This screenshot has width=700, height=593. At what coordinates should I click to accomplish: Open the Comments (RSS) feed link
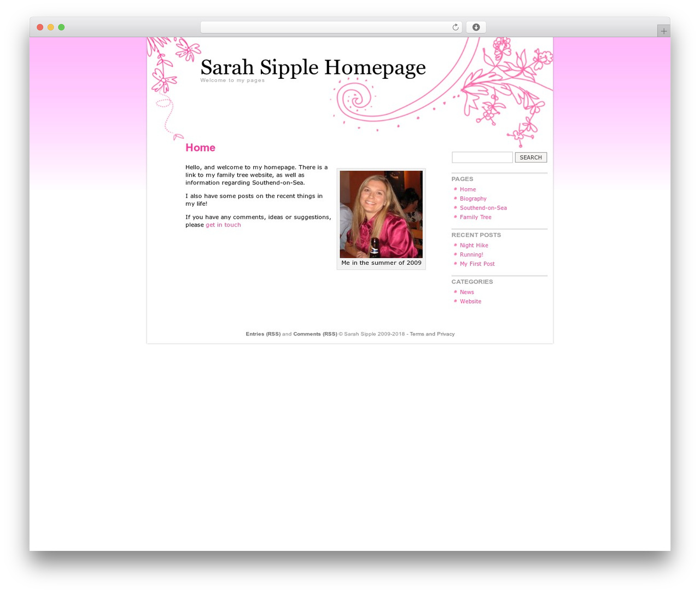click(x=315, y=334)
